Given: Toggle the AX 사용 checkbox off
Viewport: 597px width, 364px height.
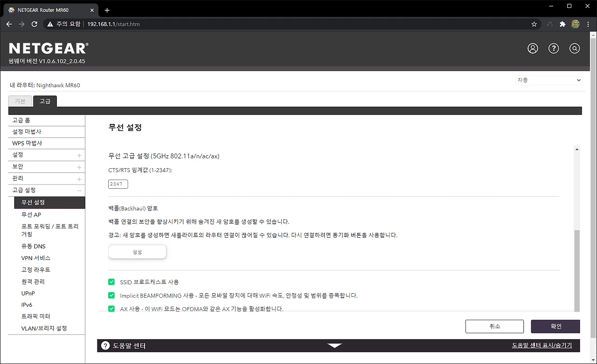Looking at the screenshot, I should coord(111,309).
